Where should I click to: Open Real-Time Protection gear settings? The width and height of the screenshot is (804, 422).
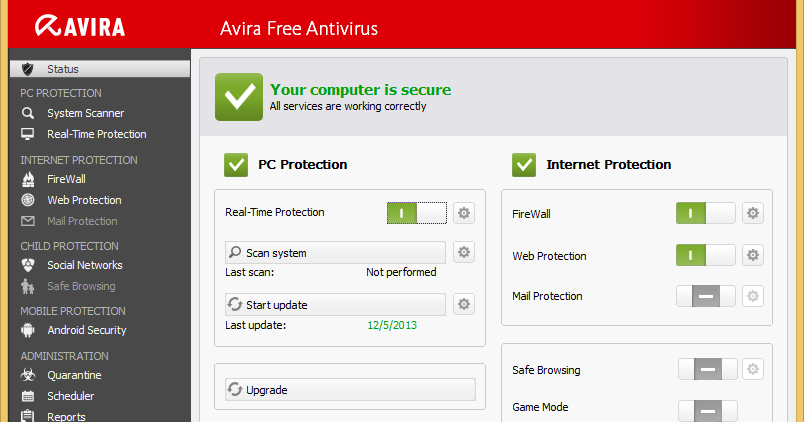(464, 212)
